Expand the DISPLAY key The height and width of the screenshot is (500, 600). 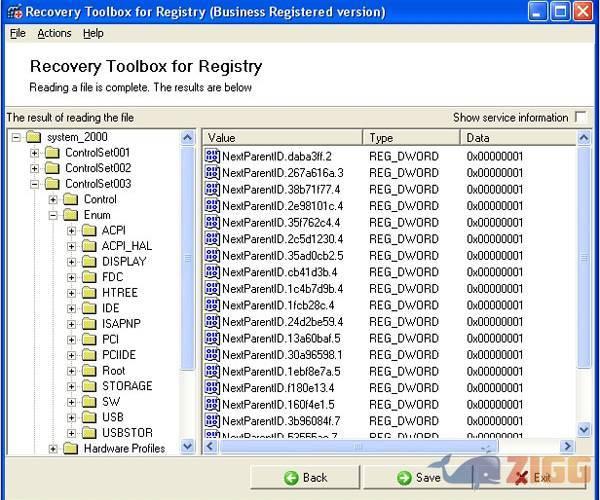click(x=71, y=262)
